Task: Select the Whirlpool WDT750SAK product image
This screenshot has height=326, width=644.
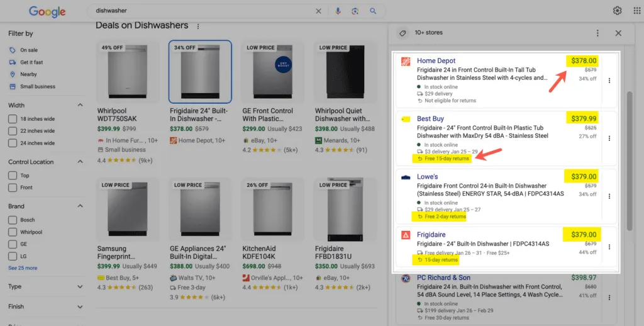Action: click(128, 72)
